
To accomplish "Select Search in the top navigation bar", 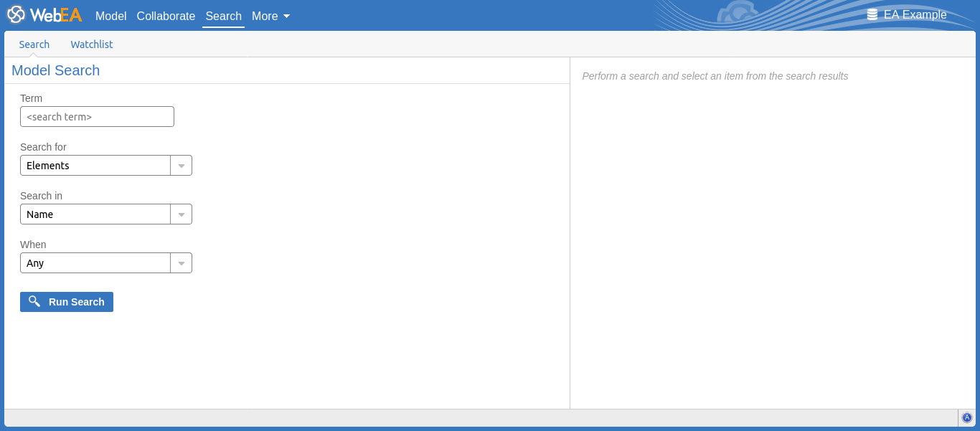I will pyautogui.click(x=223, y=16).
